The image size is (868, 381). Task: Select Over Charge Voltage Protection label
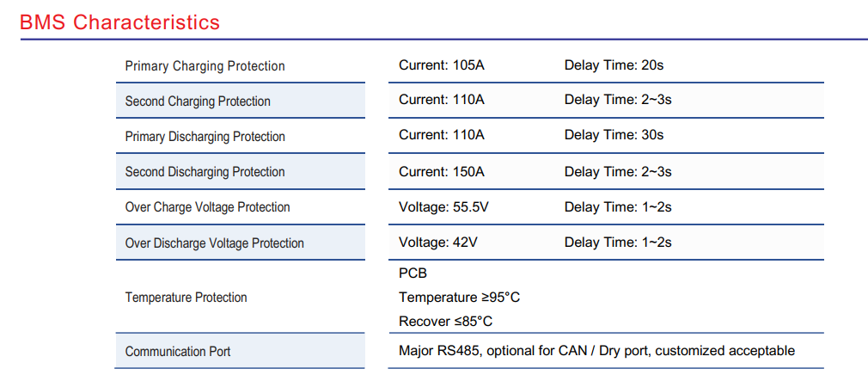coord(207,207)
